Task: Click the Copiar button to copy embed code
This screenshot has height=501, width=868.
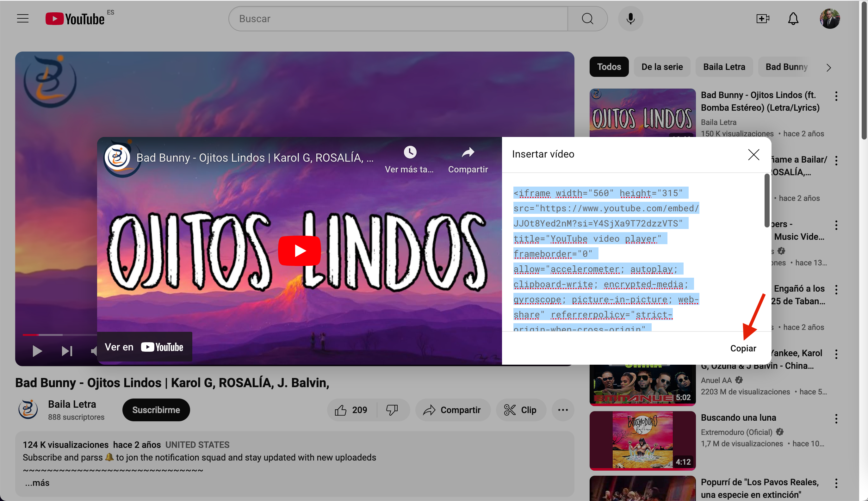Action: 743,348
